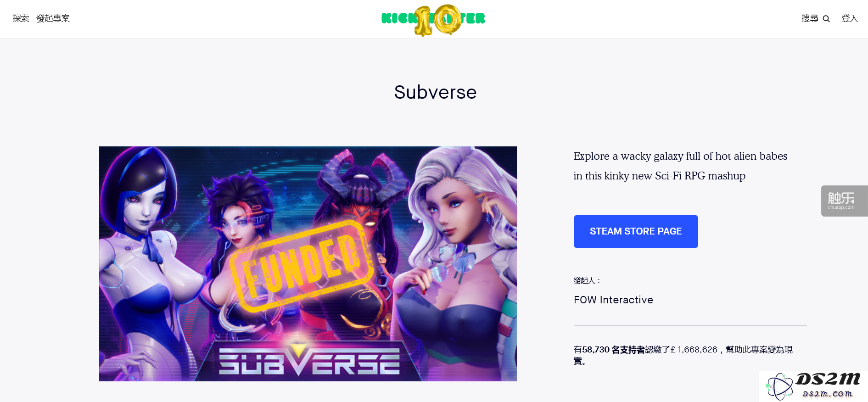Viewport: 868px width, 402px height.
Task: Click the £1,668,626 pledged amount
Action: point(694,350)
